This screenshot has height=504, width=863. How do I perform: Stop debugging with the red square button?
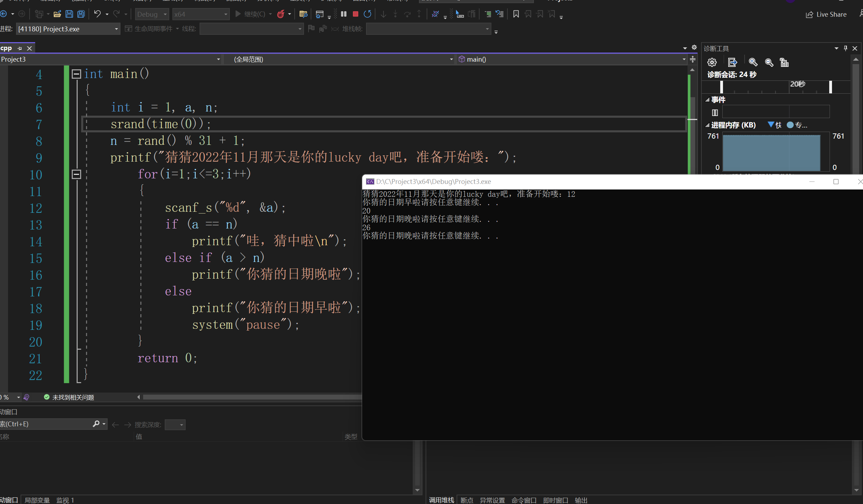click(355, 14)
